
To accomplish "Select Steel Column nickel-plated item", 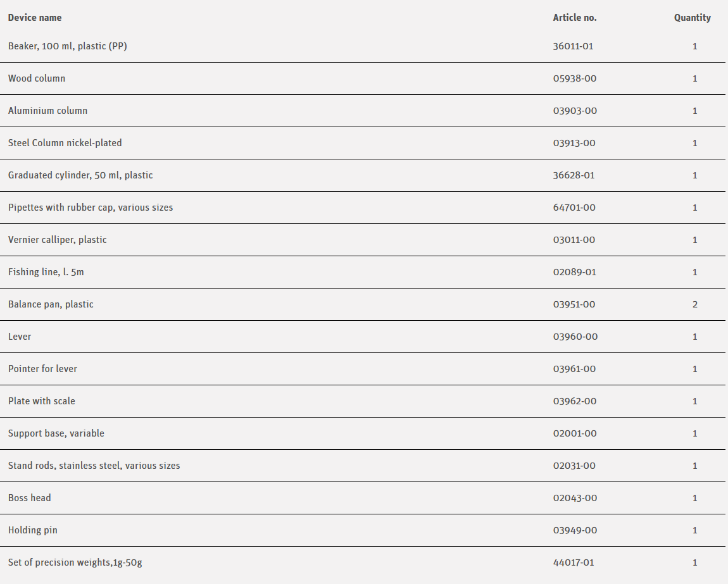I will click(x=65, y=143).
